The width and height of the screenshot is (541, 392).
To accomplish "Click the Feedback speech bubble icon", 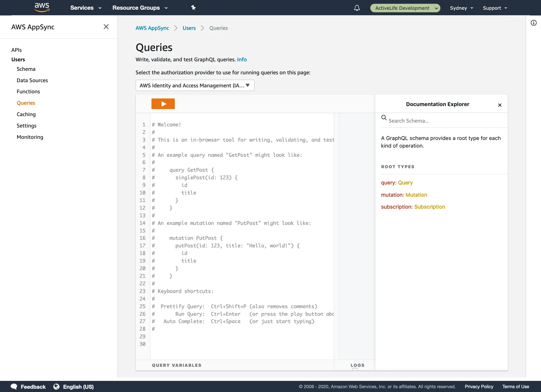I will (x=14, y=387).
